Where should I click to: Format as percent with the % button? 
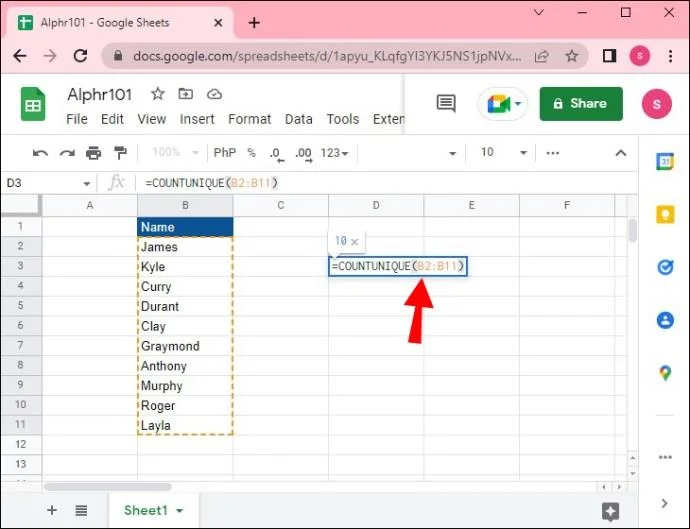pyautogui.click(x=251, y=153)
